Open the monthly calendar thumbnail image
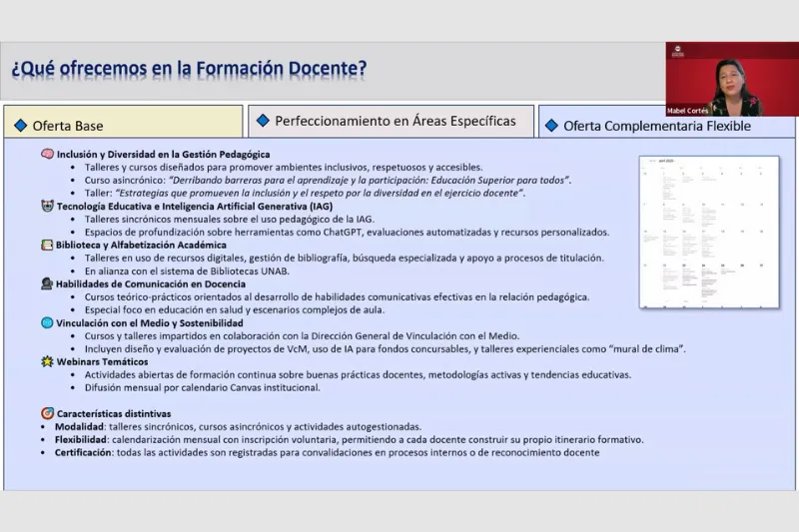The image size is (799, 532). pos(710,232)
